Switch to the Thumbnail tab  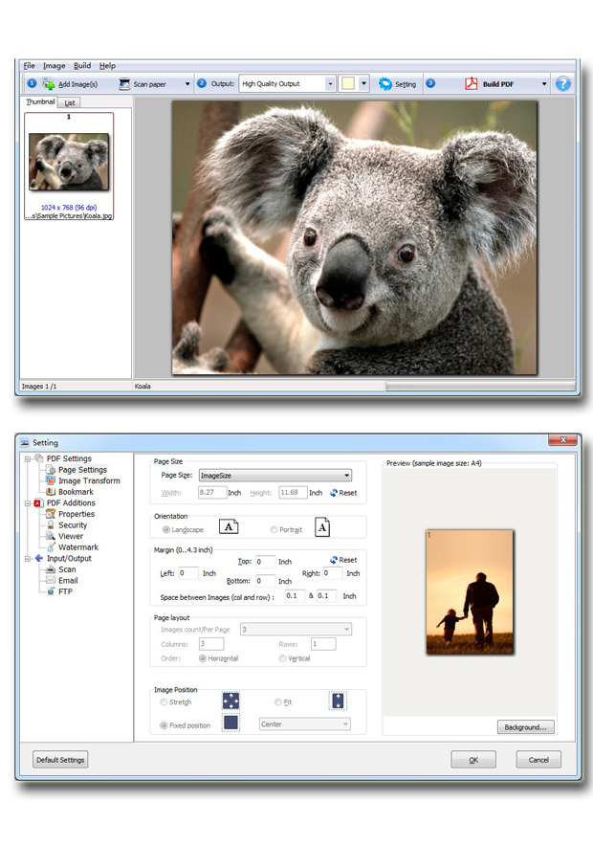point(40,101)
